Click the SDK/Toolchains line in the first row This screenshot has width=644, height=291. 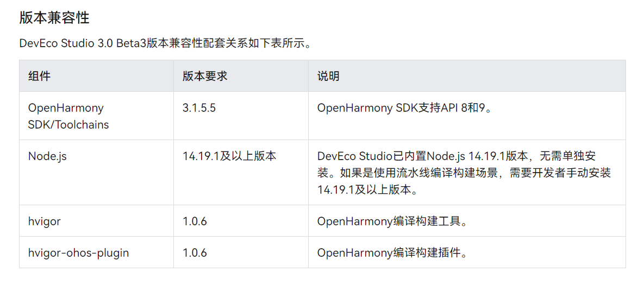68,125
